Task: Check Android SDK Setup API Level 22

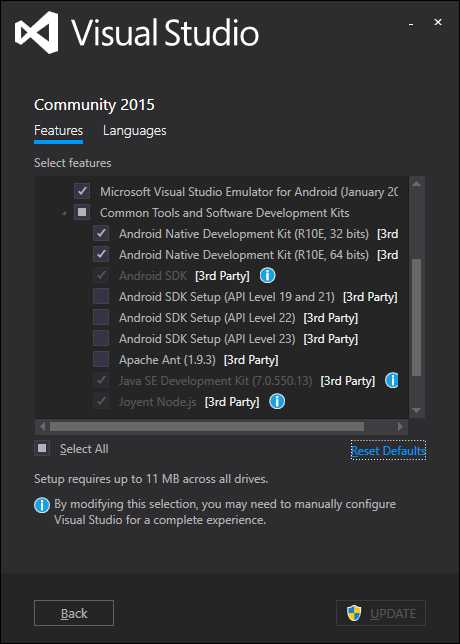Action: click(x=101, y=317)
